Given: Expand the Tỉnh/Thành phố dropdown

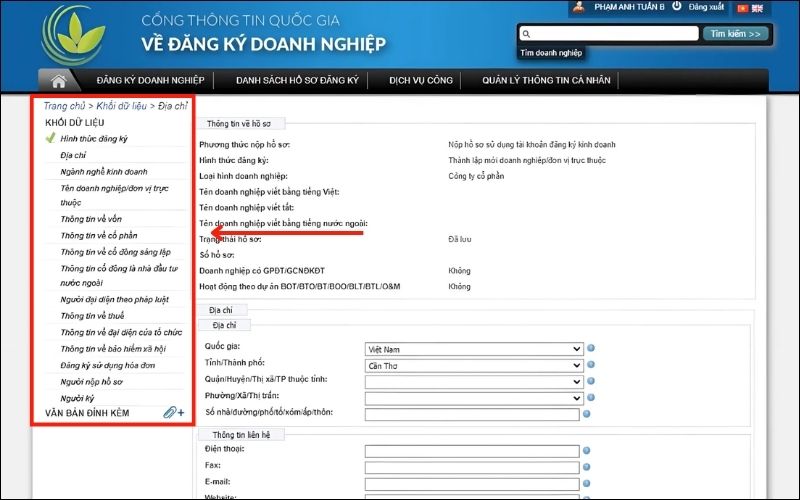Looking at the screenshot, I should 473,365.
